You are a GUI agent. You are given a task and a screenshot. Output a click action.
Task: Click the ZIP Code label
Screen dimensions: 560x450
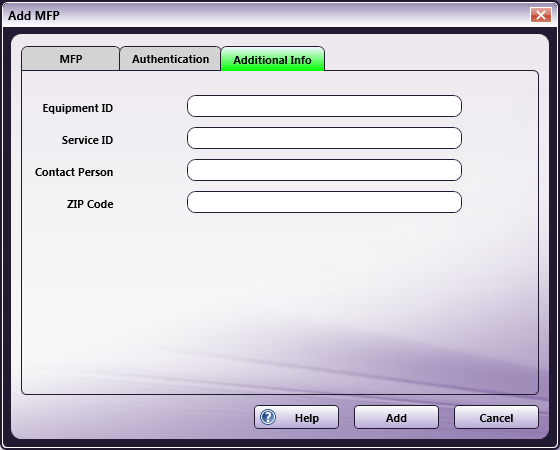(90, 204)
